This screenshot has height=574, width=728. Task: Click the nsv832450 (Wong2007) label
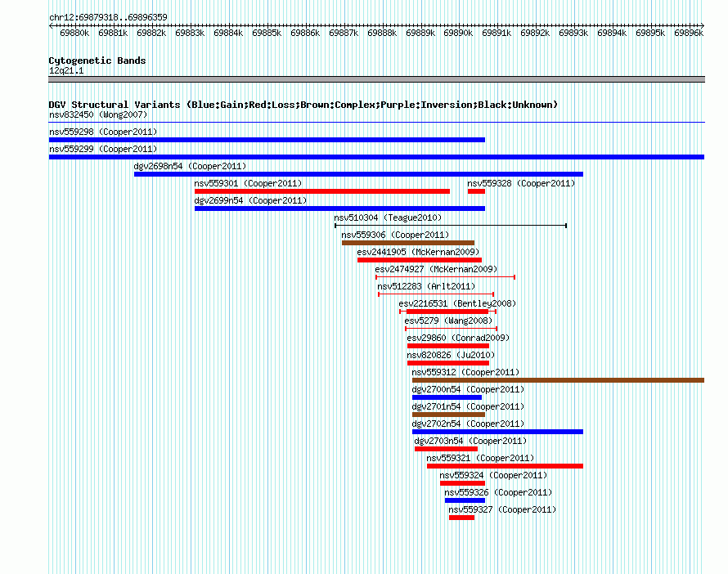[98, 114]
